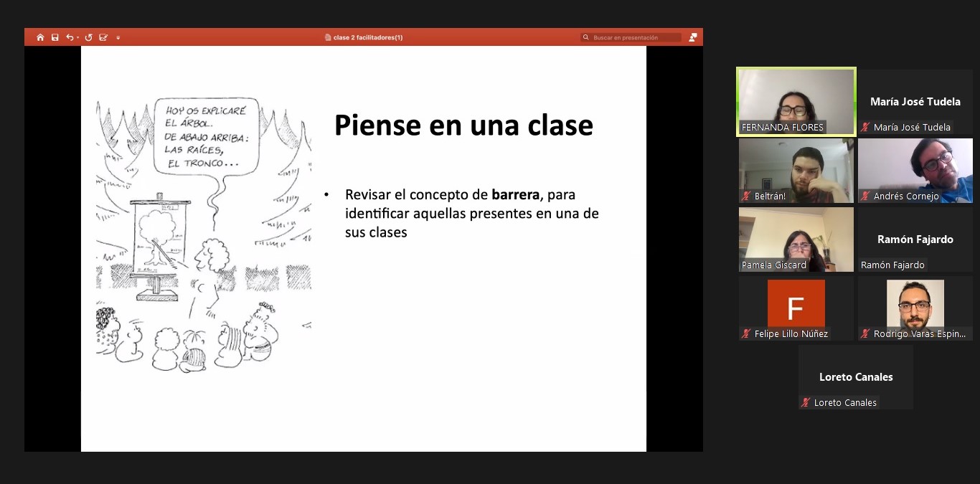
Task: Click the icon right of Redo
Action: 103,37
